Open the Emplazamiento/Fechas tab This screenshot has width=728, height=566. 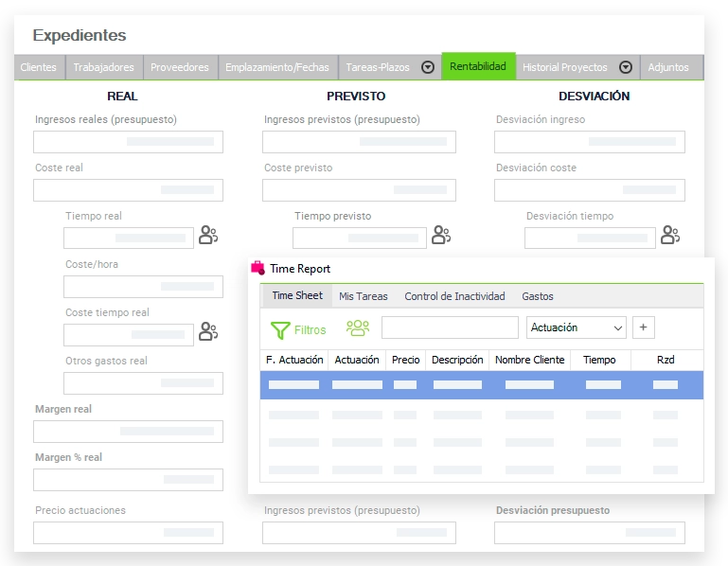[x=277, y=67]
